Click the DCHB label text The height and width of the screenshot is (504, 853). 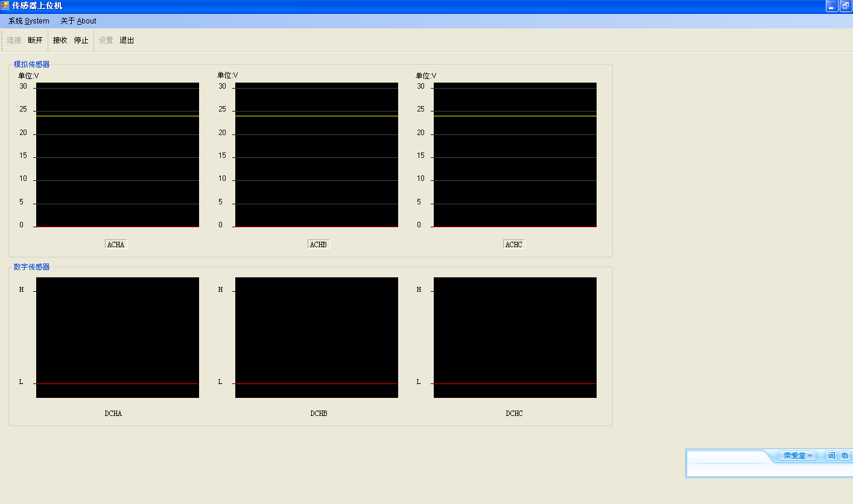(319, 414)
